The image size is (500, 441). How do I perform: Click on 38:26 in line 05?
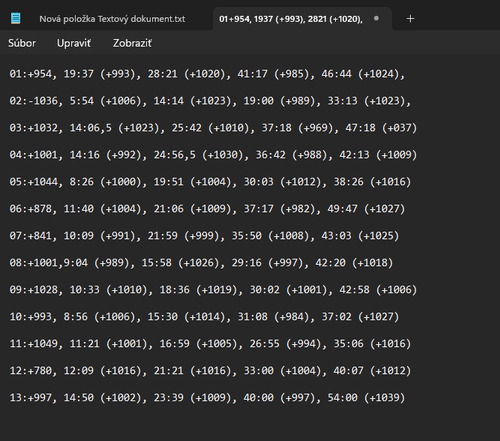point(348,182)
